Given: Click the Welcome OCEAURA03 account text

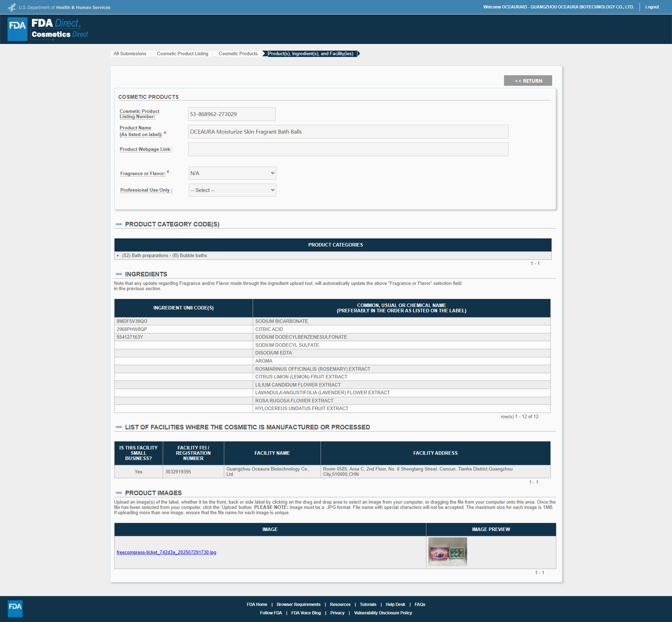Looking at the screenshot, I should click(x=558, y=7).
